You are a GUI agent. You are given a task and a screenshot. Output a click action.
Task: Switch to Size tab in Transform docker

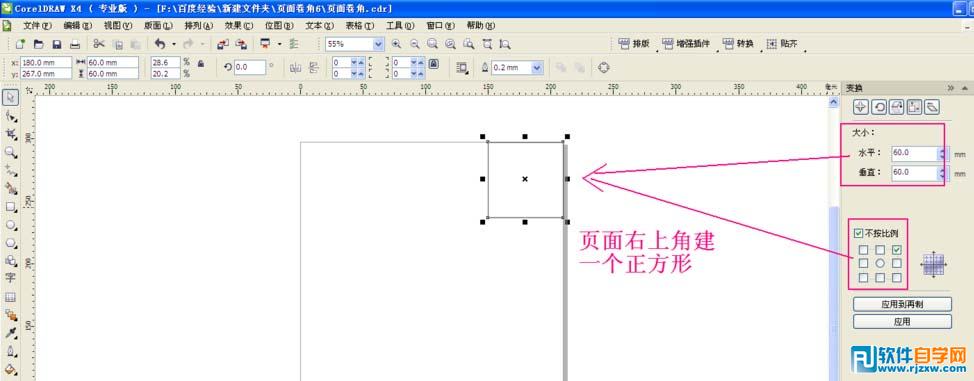[x=914, y=107]
